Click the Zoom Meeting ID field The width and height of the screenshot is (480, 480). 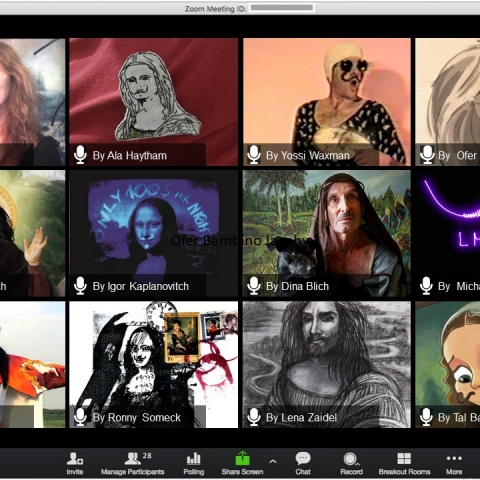coord(282,8)
